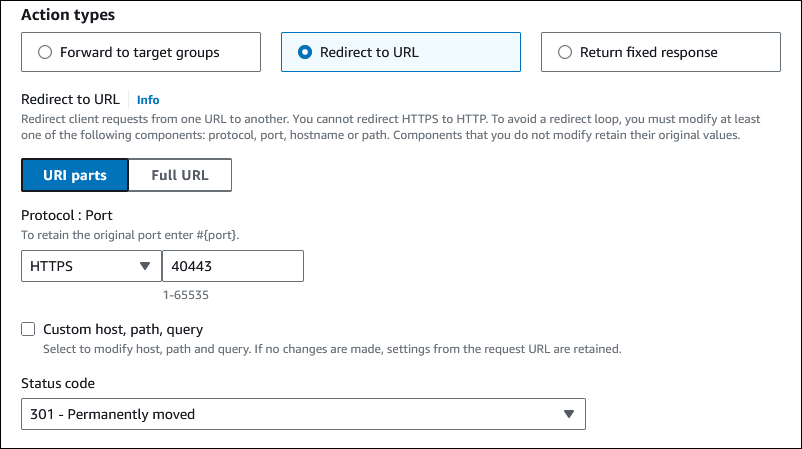Click the Forward to target groups card label
The image size is (802, 449).
141,52
